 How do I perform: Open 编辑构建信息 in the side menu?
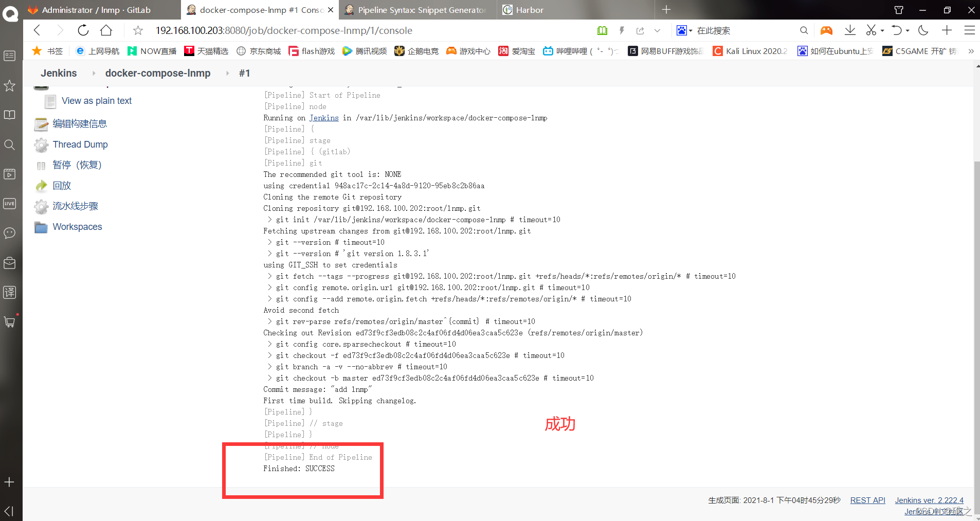point(80,123)
